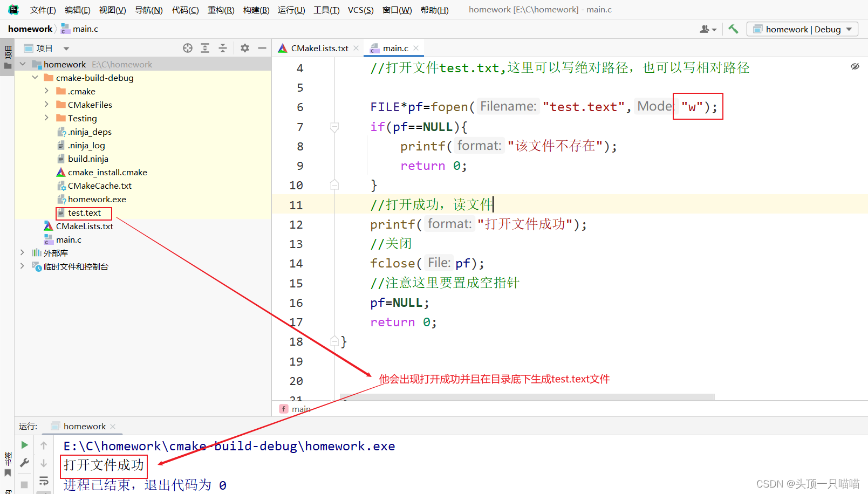Open the 工具(T) menu
Screen dimensions: 868x494
click(x=327, y=10)
